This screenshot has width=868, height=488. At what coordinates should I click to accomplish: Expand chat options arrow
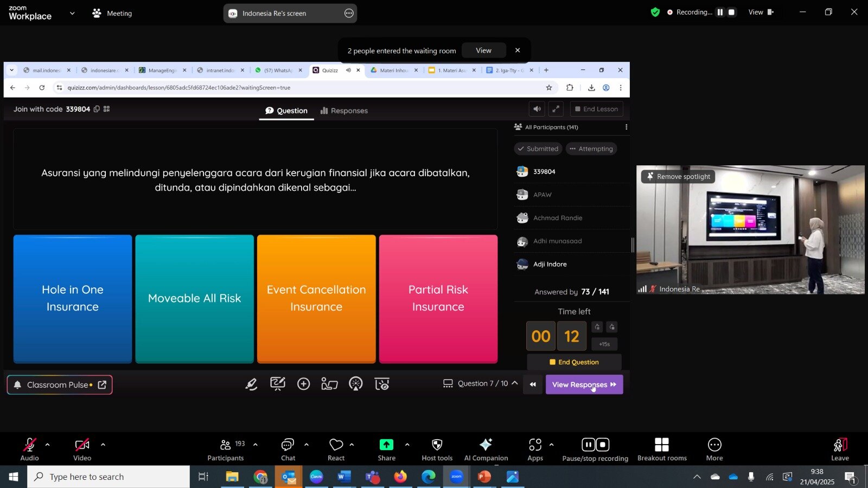[x=307, y=445]
